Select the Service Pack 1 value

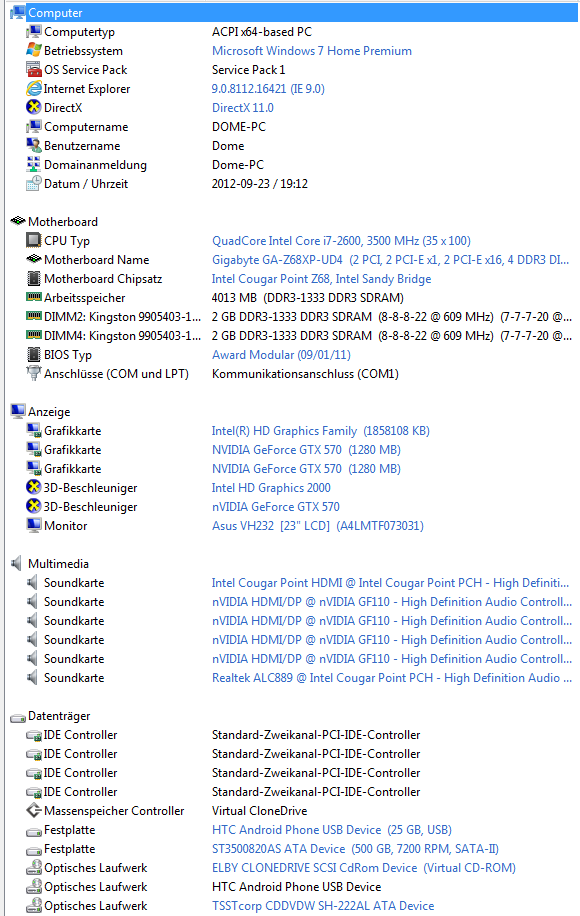(x=249, y=70)
